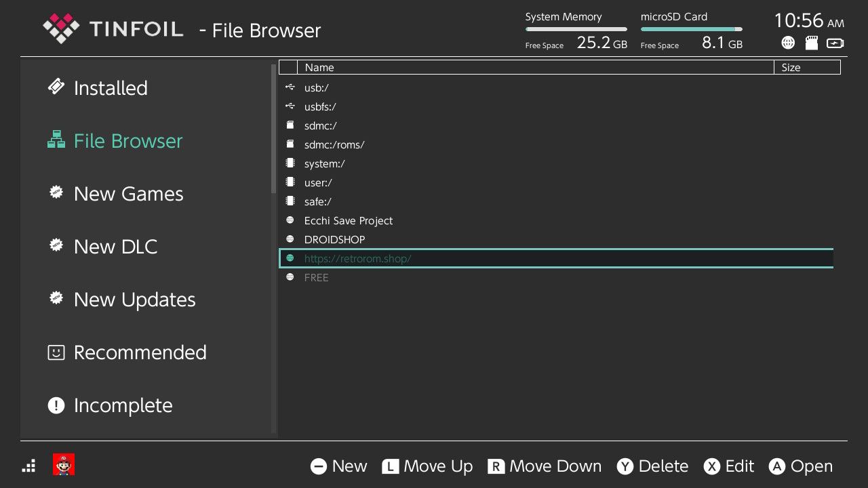Screen dimensions: 868x488
Task: Click the SD card icon beside sdmc:/
Action: (290, 125)
